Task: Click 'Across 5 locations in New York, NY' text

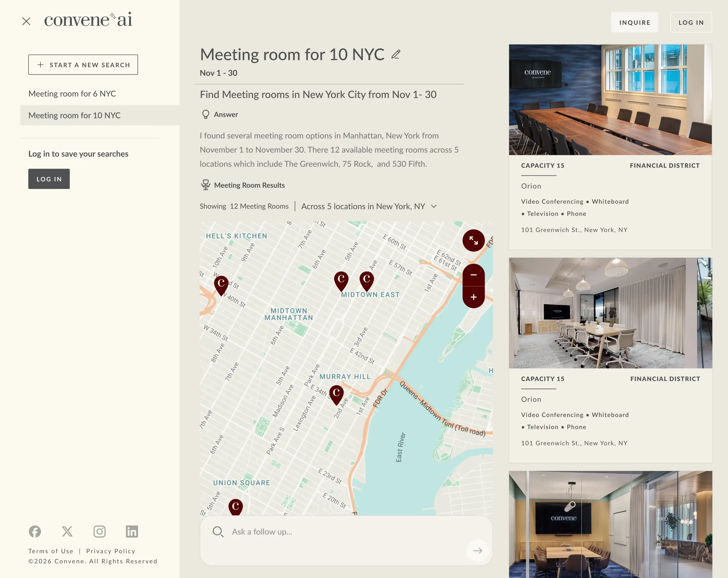Action: tap(363, 206)
